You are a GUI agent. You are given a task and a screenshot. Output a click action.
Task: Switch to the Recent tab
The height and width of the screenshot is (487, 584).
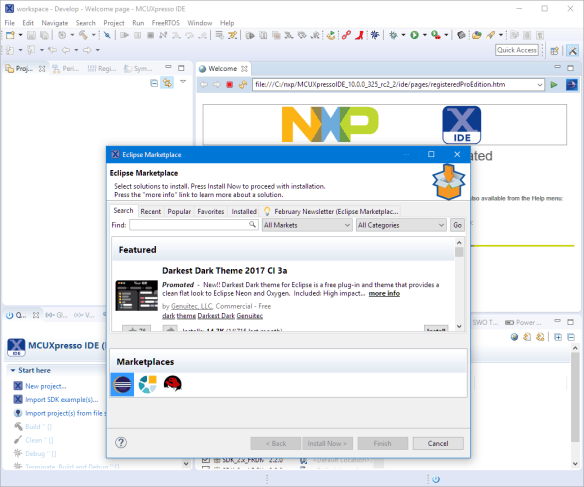(x=151, y=211)
